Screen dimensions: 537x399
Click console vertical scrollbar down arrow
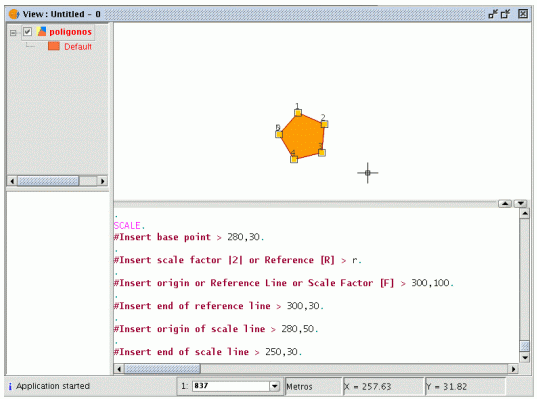(x=525, y=358)
